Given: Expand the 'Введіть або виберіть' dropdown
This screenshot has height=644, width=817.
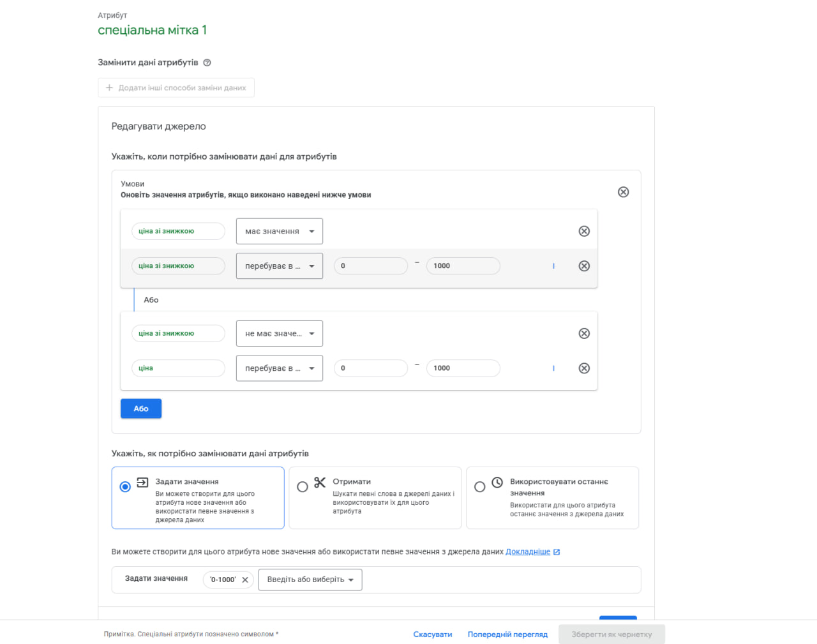Looking at the screenshot, I should pos(310,580).
